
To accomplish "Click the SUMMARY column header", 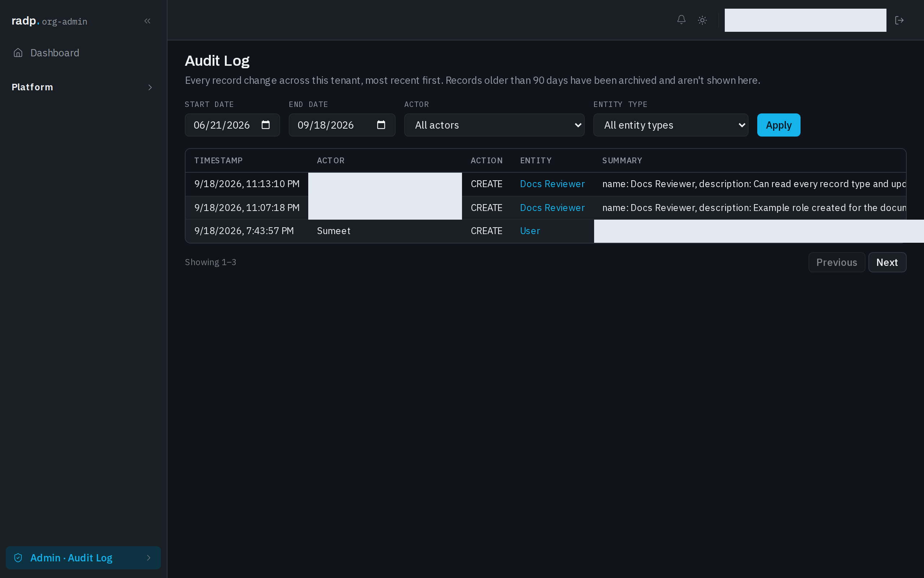I will [x=622, y=160].
